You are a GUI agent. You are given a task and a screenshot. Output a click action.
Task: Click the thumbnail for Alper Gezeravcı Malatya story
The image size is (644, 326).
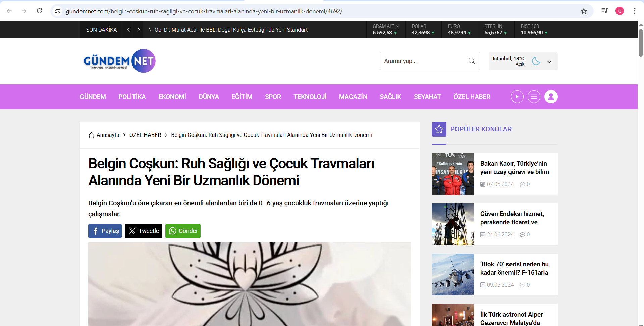(453, 315)
